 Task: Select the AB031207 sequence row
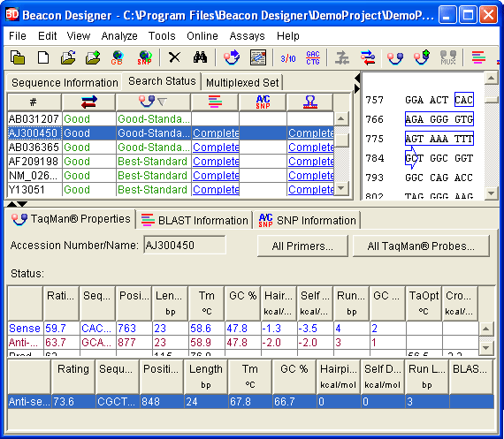pos(171,119)
